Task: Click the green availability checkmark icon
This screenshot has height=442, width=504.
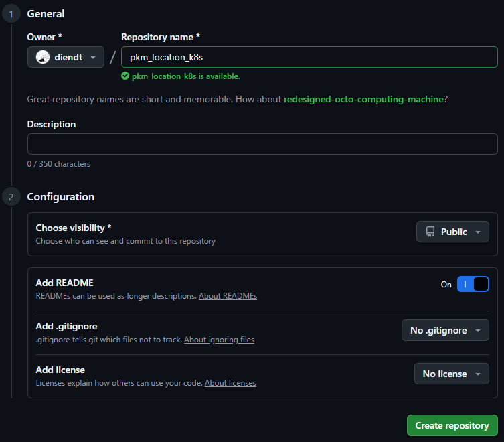Action: (125, 76)
